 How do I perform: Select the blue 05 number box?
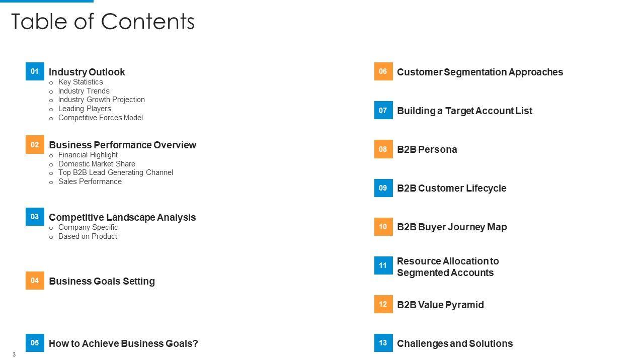tap(35, 343)
